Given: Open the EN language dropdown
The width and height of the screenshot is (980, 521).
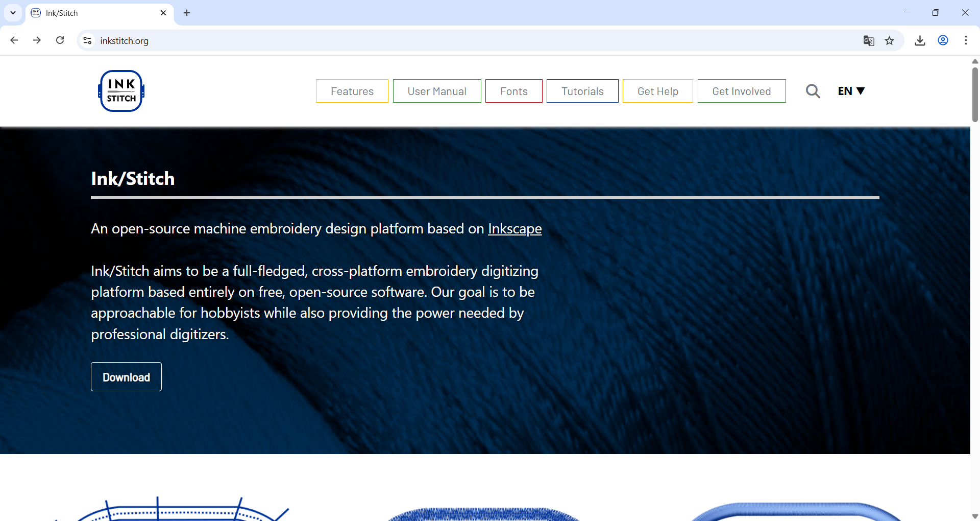Looking at the screenshot, I should (851, 91).
